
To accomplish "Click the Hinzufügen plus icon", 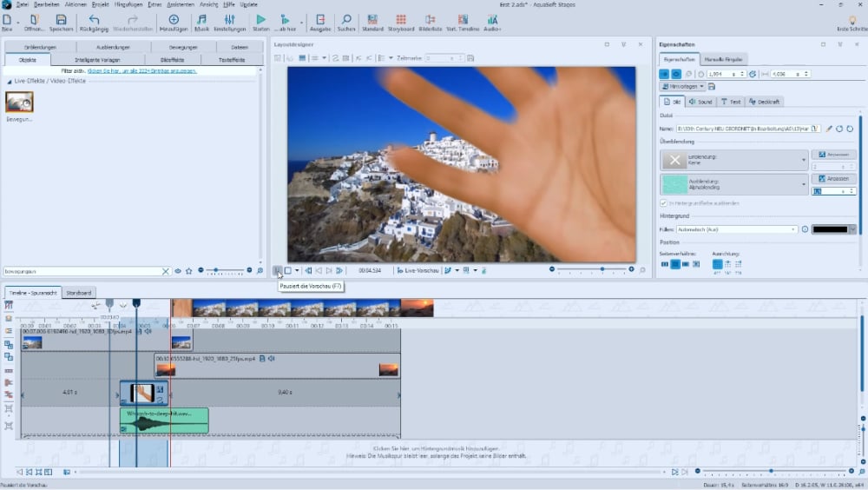I will coord(174,19).
